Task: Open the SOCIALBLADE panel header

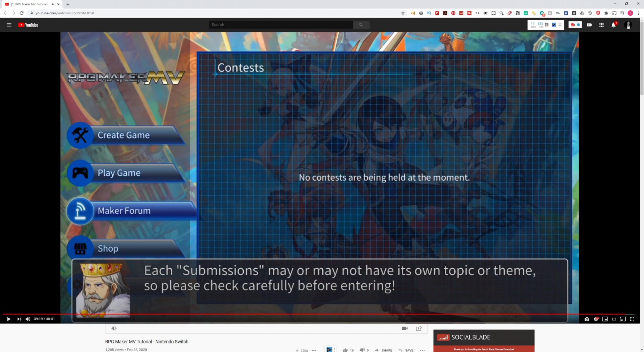Action: (x=484, y=337)
